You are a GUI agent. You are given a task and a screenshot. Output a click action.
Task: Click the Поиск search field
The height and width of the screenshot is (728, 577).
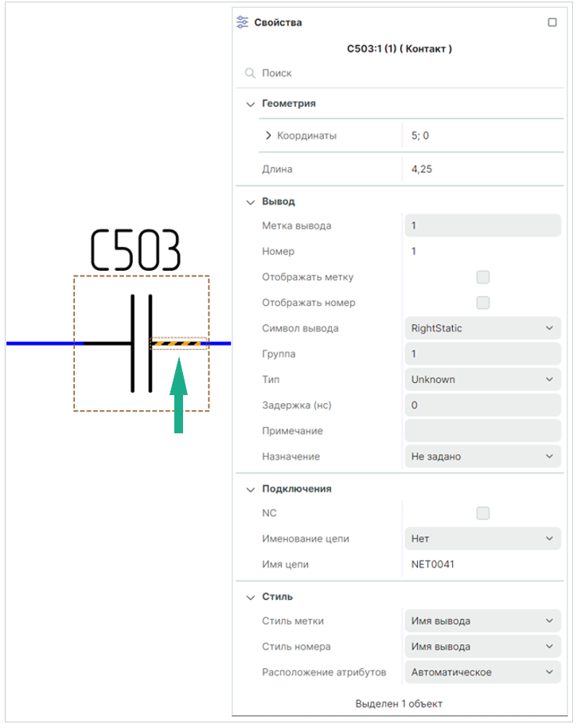(x=399, y=73)
